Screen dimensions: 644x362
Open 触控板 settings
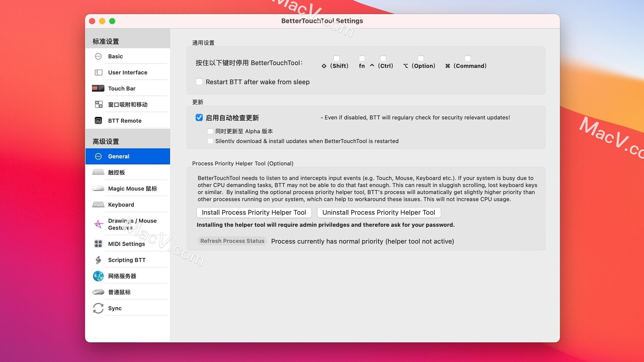tap(128, 172)
